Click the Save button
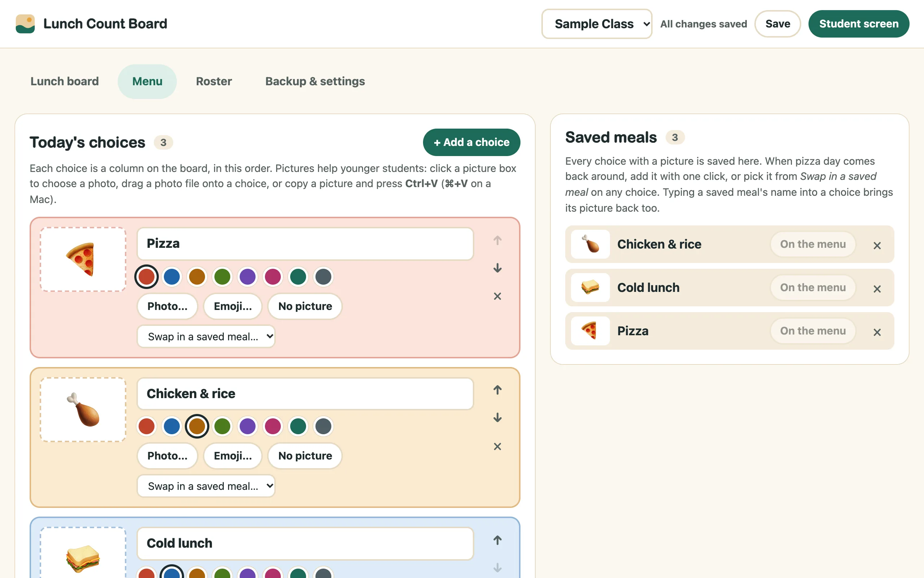924x578 pixels. 778,24
